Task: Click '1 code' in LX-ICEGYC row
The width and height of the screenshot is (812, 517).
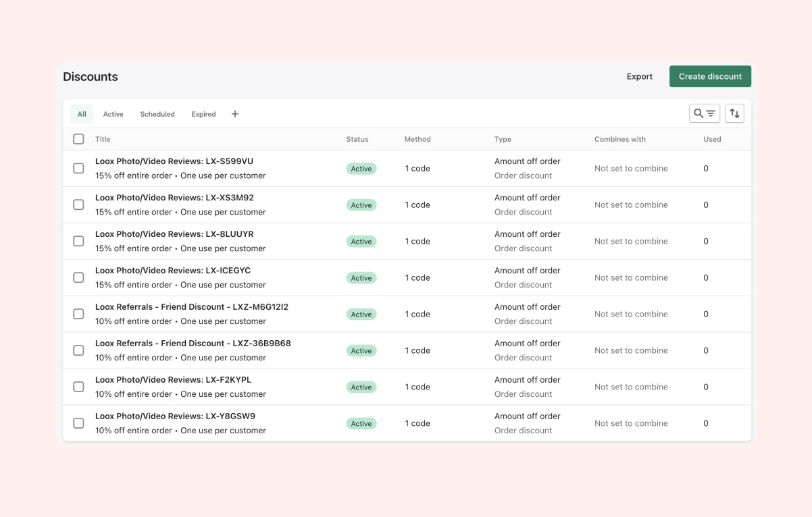Action: (x=417, y=277)
